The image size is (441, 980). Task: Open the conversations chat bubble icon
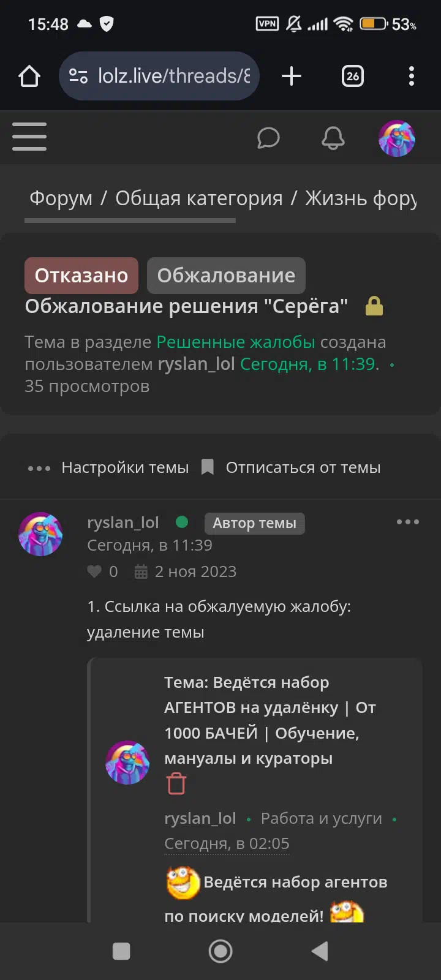(x=268, y=138)
